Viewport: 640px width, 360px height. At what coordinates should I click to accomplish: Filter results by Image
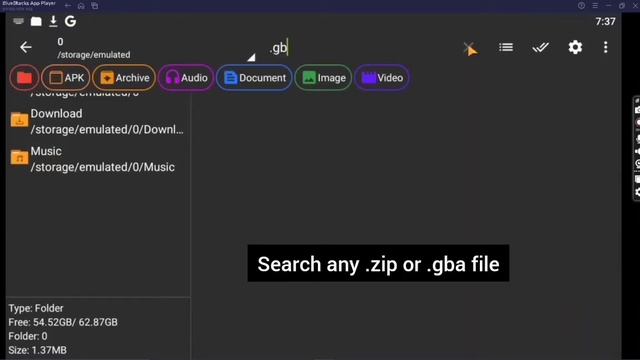[323, 78]
